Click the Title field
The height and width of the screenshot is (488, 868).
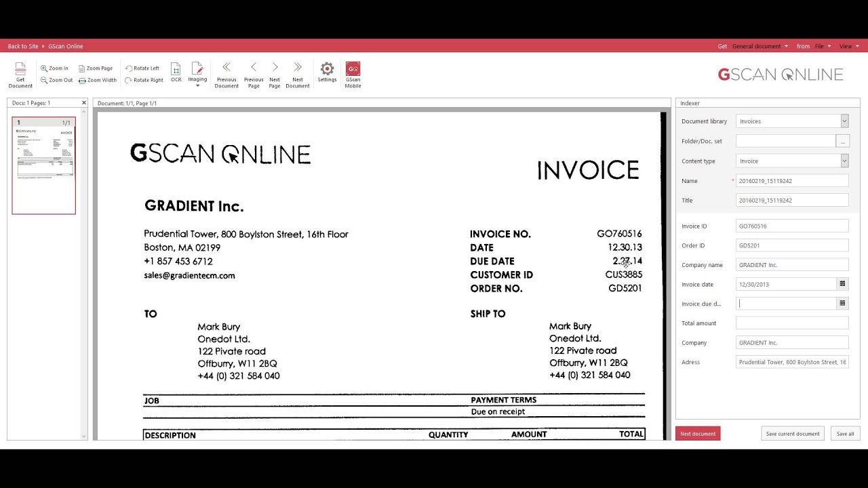tap(792, 201)
